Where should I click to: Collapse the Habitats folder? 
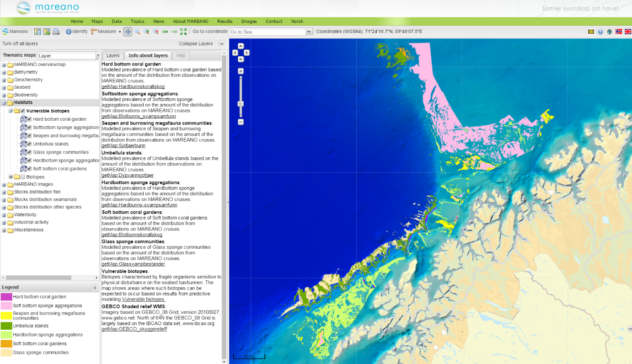[x=4, y=103]
